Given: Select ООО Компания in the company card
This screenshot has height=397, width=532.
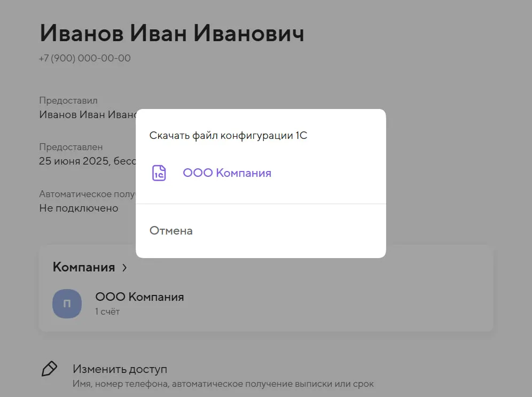Looking at the screenshot, I should click(x=139, y=297).
